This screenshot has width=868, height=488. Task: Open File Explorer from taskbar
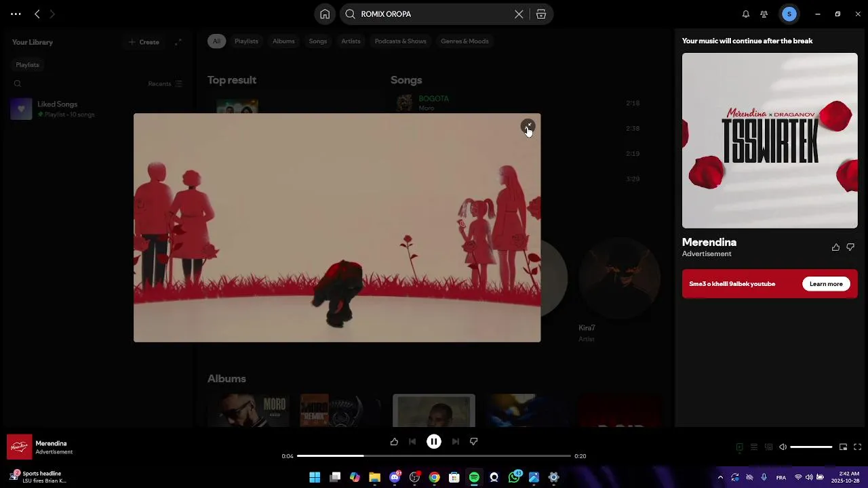[x=374, y=477]
